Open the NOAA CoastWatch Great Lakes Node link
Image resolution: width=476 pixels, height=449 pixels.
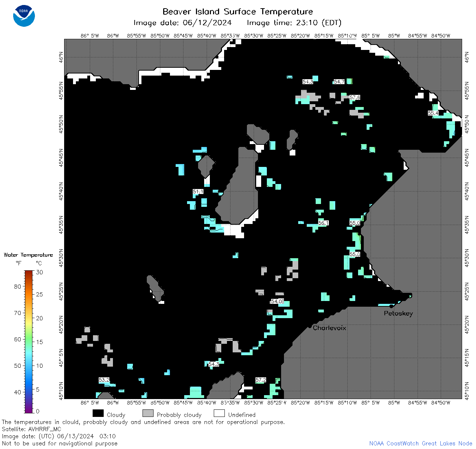(x=421, y=443)
